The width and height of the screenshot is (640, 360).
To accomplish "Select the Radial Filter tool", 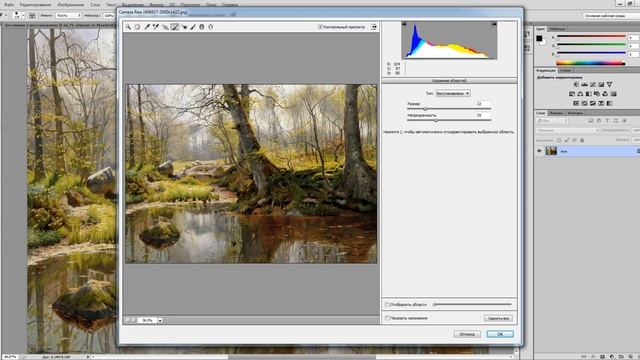I will [211, 27].
